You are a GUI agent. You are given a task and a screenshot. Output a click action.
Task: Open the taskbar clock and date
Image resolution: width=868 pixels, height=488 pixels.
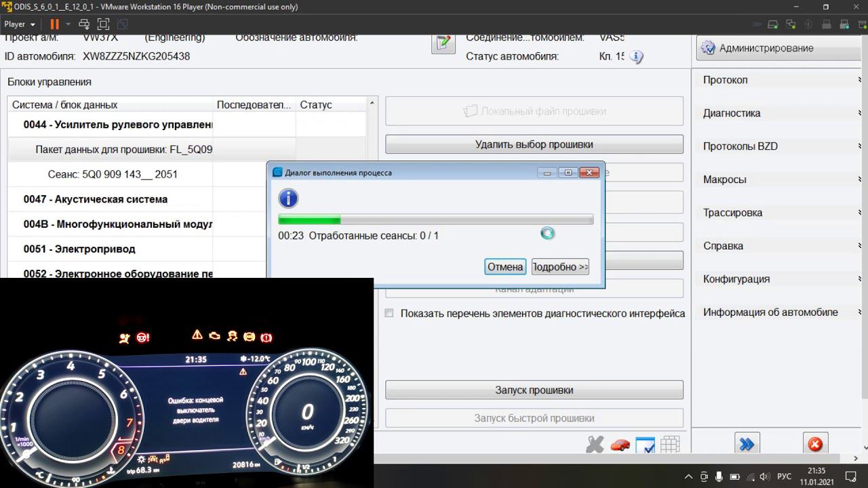[x=816, y=476]
